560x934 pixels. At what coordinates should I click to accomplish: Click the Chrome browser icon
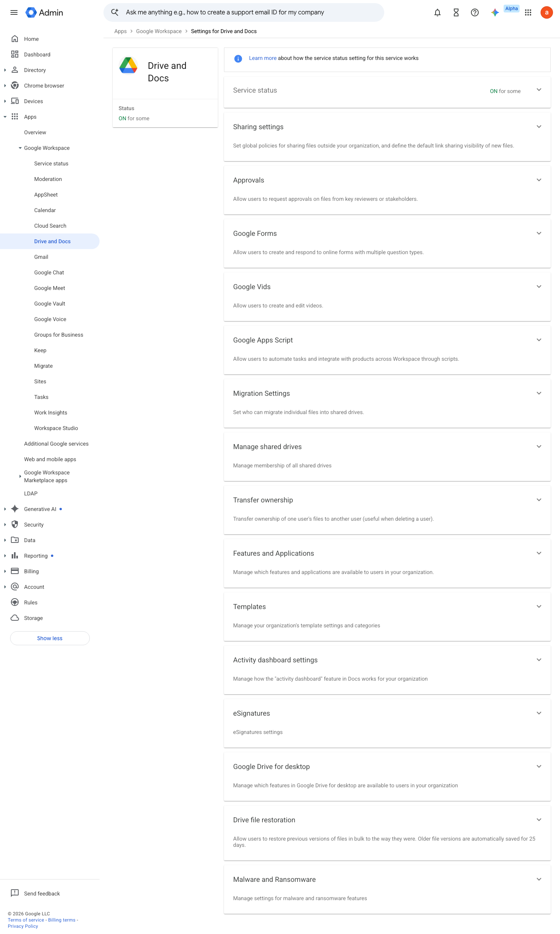point(15,86)
